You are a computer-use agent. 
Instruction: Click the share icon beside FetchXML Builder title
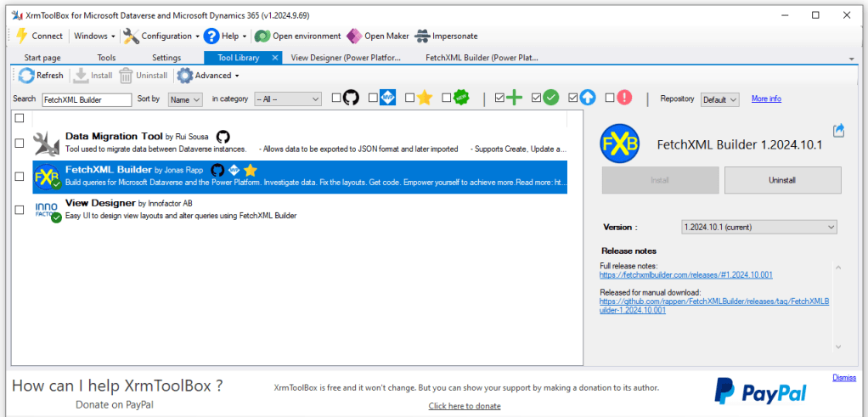click(838, 130)
